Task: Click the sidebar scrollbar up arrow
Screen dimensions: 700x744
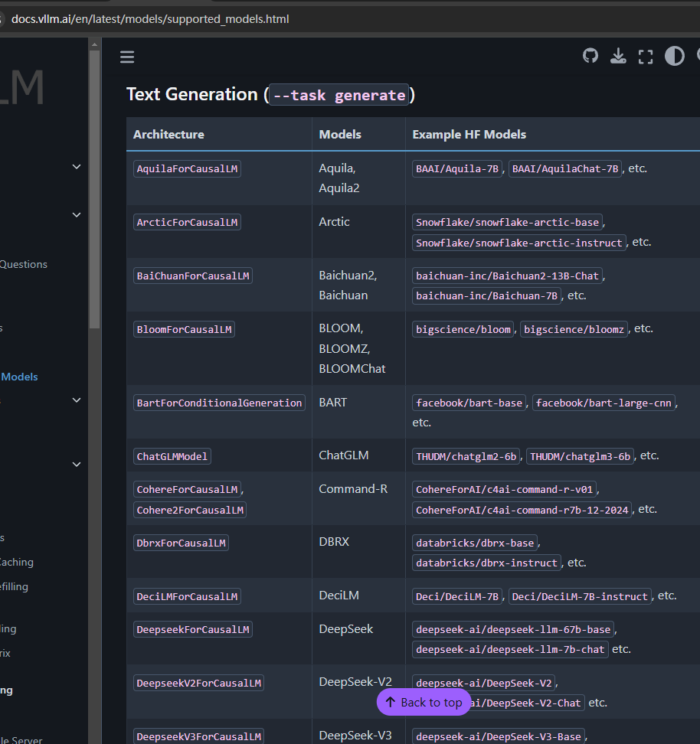Action: [94, 44]
